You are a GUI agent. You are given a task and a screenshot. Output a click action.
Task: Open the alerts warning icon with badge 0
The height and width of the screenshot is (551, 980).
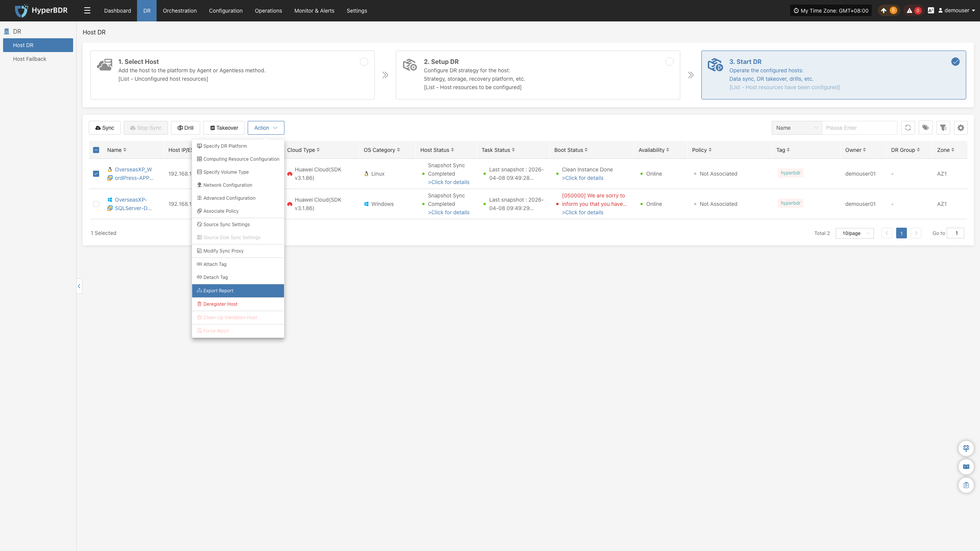click(x=913, y=10)
